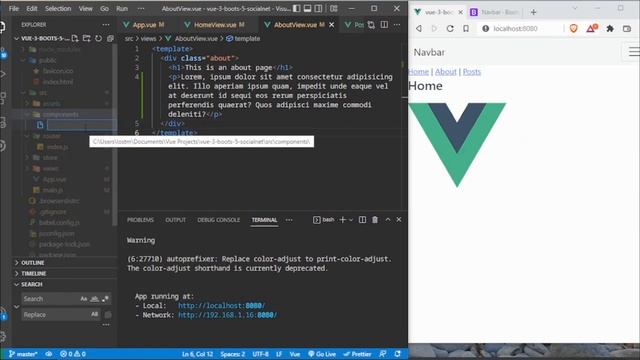640x360 pixels.
Task: Collapse the project root folder chevron
Action: click(x=17, y=38)
